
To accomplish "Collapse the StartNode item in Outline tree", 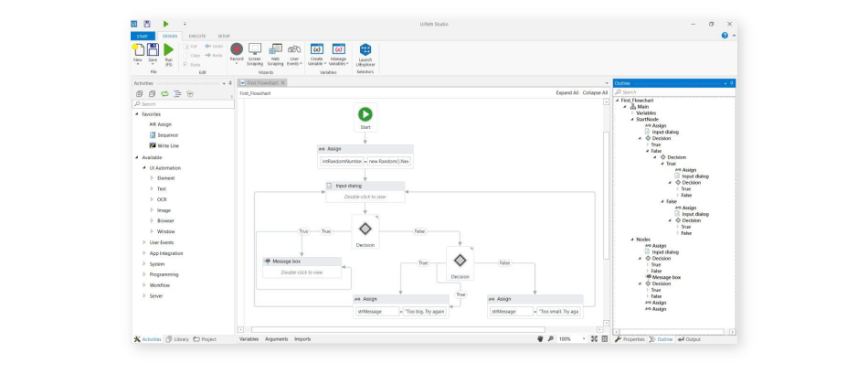I will tap(632, 119).
